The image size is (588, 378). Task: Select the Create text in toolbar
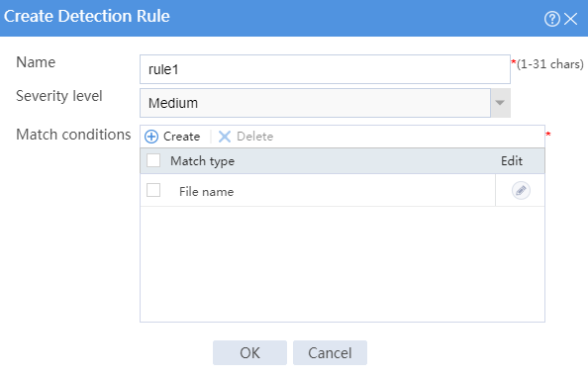coord(181,137)
